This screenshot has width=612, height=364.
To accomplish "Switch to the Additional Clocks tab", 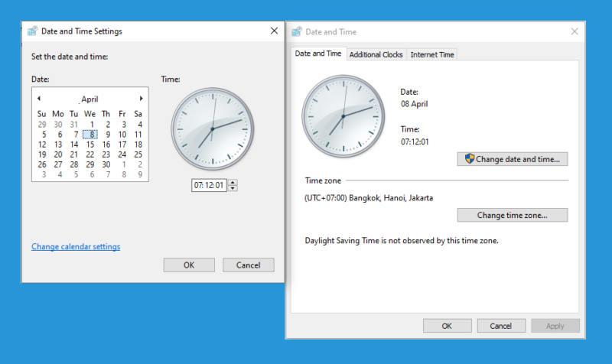I will click(x=376, y=54).
